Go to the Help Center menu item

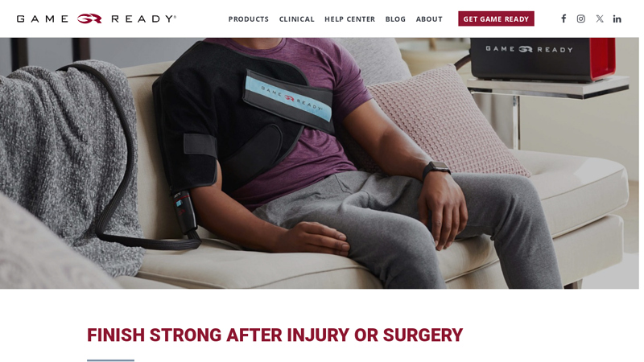349,19
